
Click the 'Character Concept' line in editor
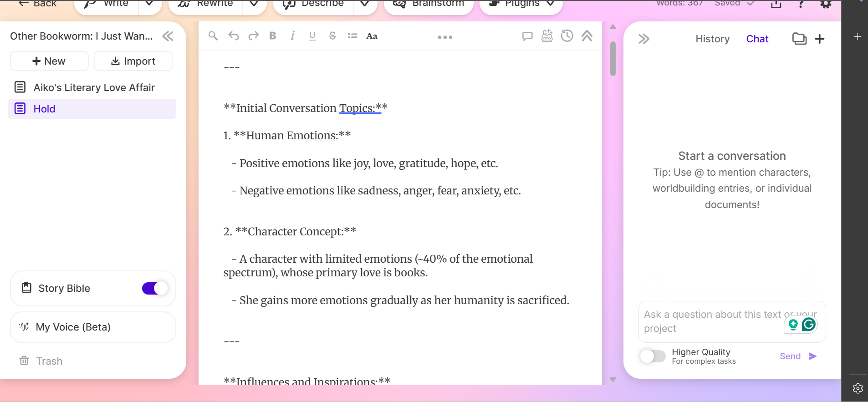tap(290, 232)
